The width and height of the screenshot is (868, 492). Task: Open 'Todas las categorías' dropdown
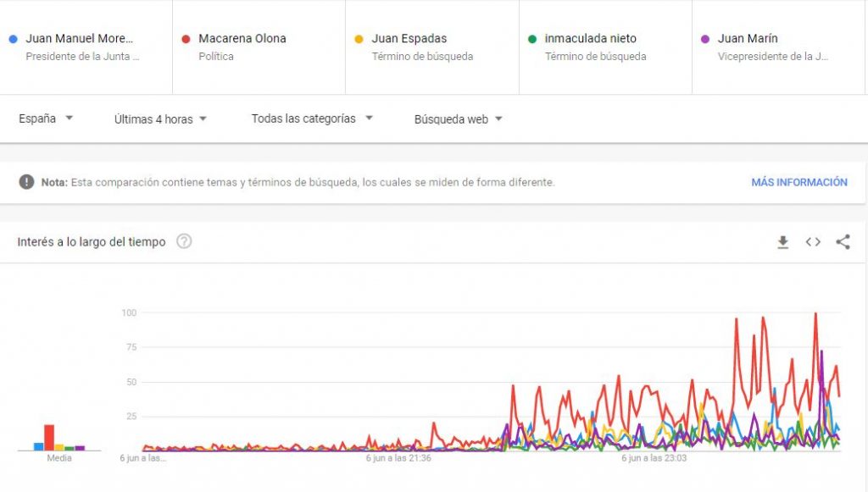click(x=312, y=119)
